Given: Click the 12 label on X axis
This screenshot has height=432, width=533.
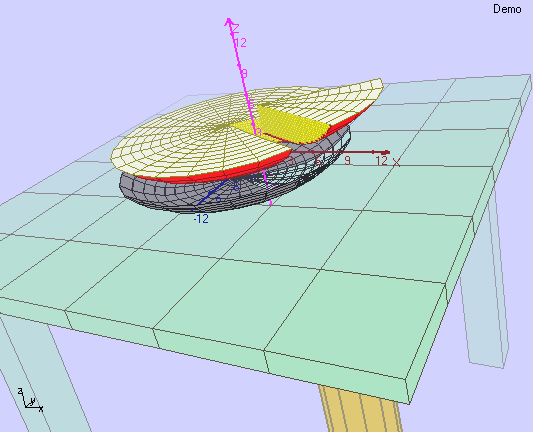Looking at the screenshot, I should coord(381,161).
